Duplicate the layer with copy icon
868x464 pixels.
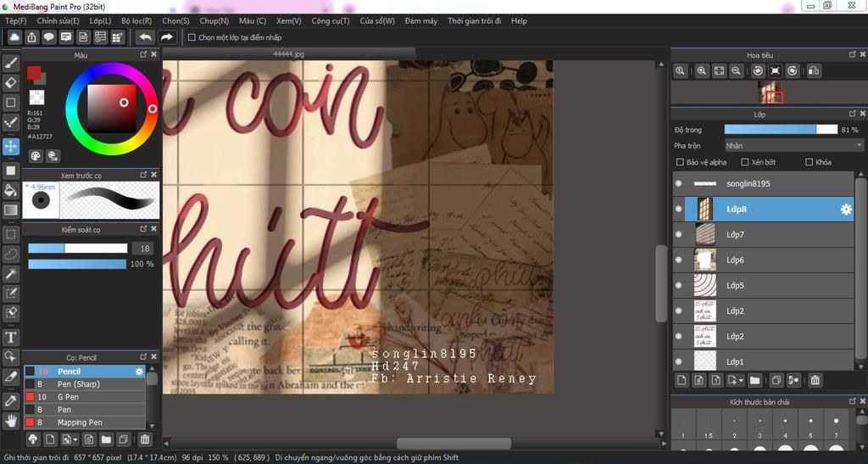click(x=776, y=380)
